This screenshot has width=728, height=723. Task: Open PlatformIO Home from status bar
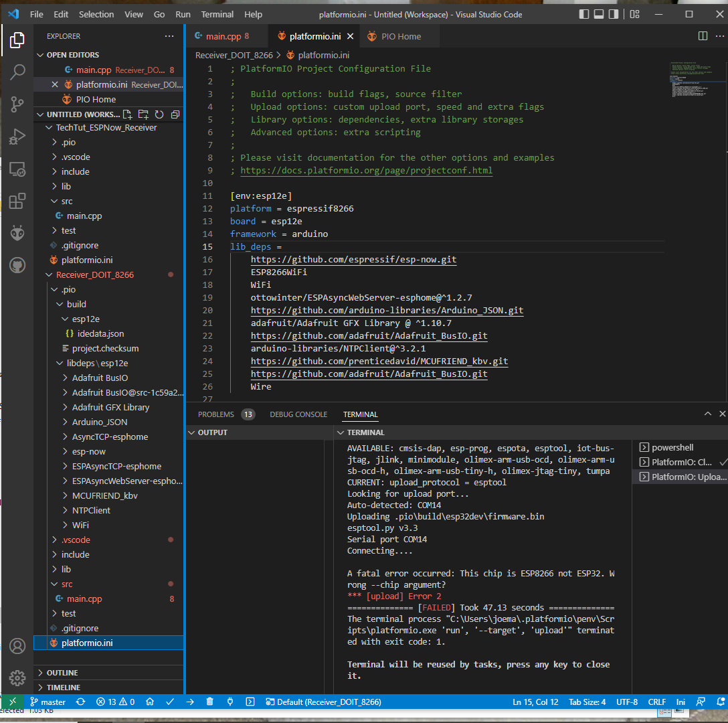[x=149, y=702]
